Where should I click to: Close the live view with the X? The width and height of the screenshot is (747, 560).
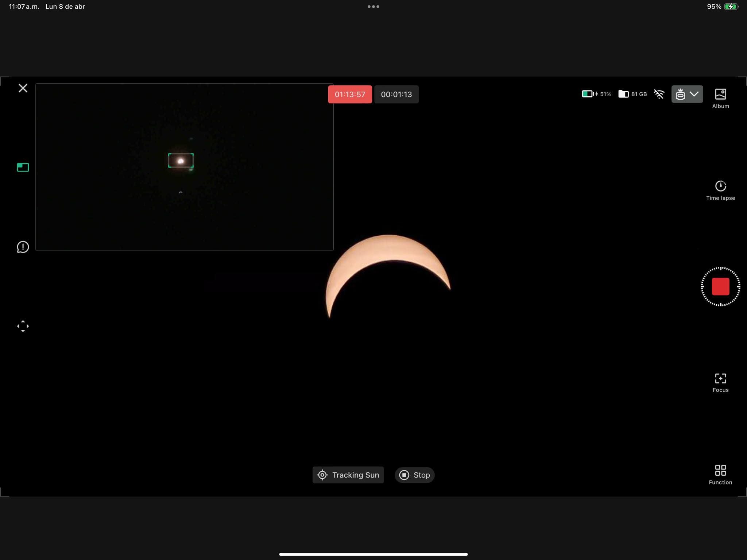click(23, 88)
